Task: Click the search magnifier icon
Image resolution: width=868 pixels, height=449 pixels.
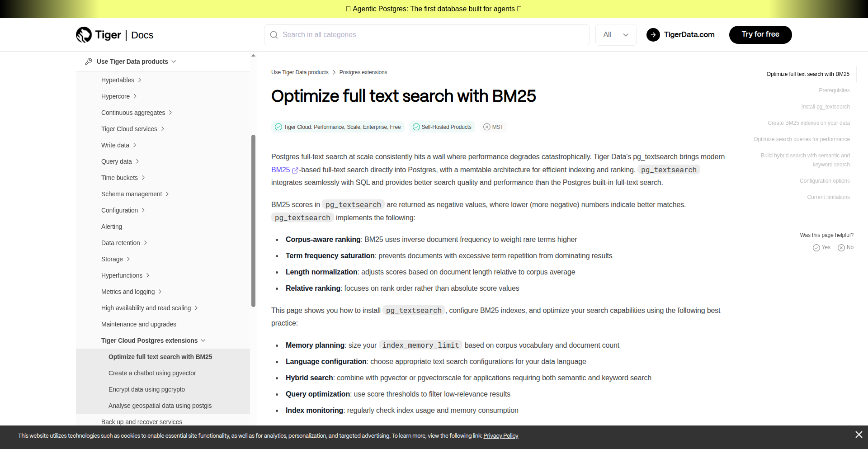Action: 274,34
